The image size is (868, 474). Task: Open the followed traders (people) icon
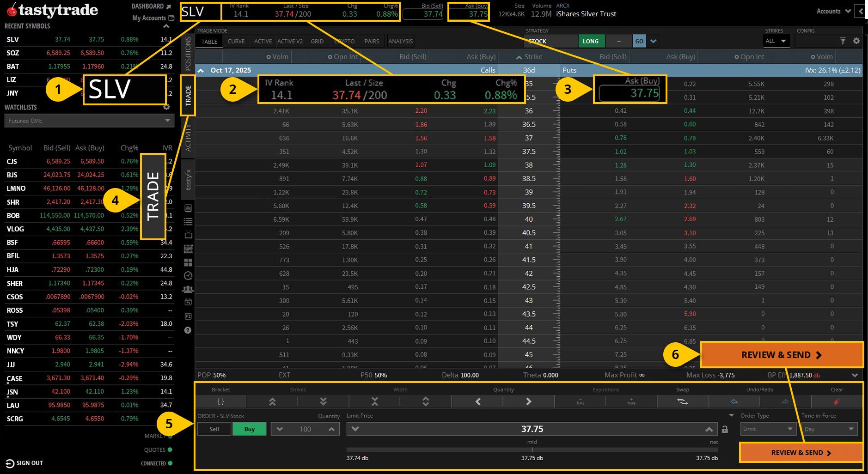(x=188, y=289)
